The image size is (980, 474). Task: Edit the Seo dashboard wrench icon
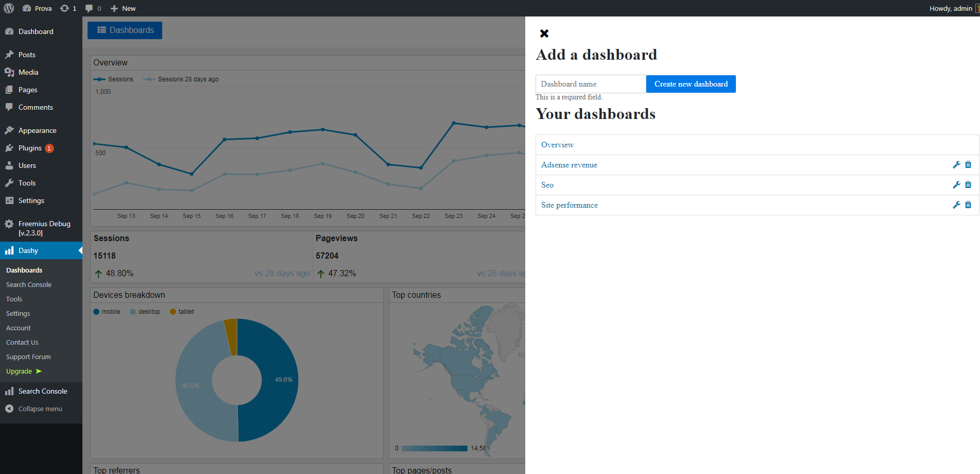click(956, 185)
